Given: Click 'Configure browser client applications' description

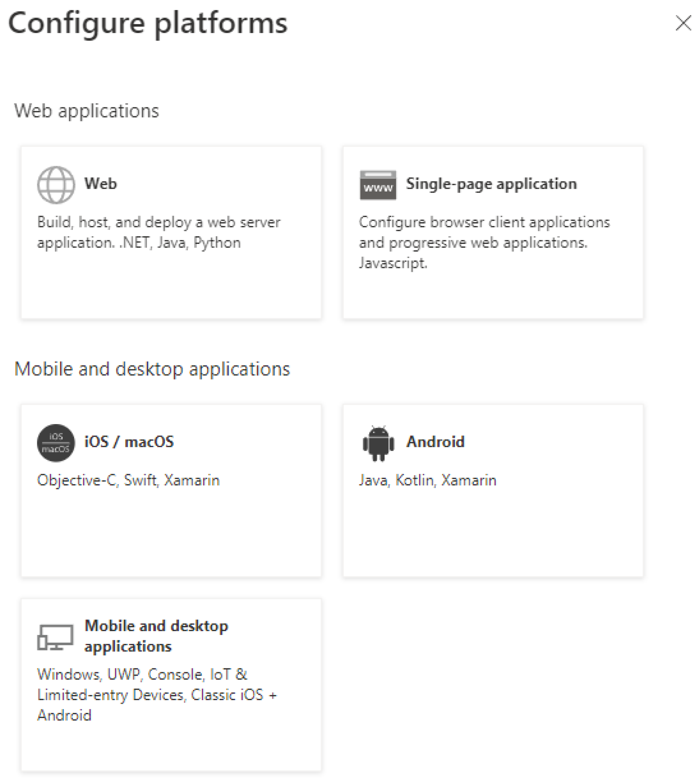Looking at the screenshot, I should 484,242.
